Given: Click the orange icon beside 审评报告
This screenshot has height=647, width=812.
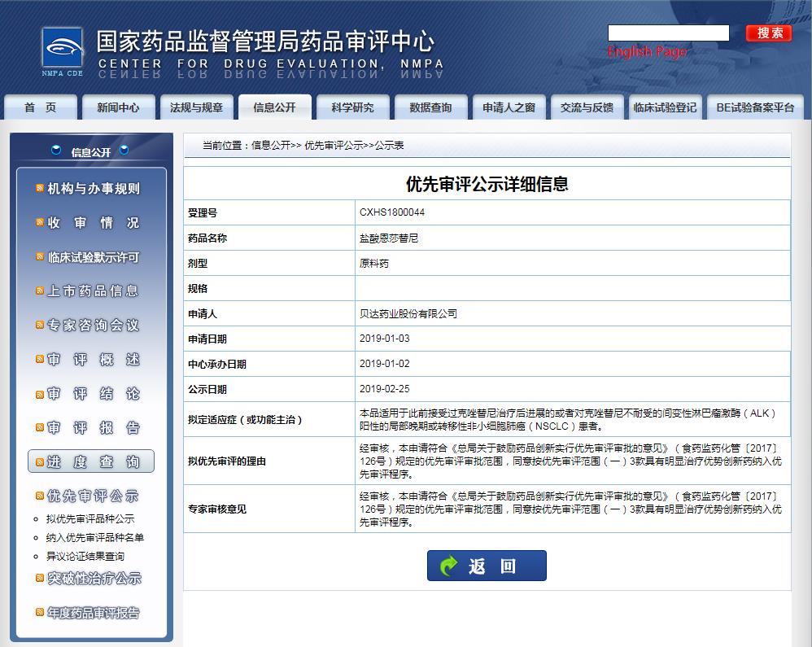Looking at the screenshot, I should pos(40,428).
